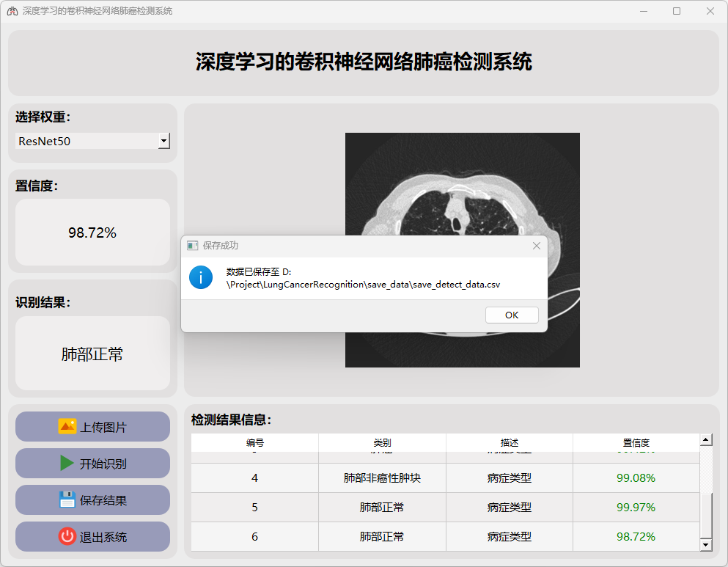Screen dimensions: 728x567
Task: Close the save-success dialog with X
Action: click(537, 246)
